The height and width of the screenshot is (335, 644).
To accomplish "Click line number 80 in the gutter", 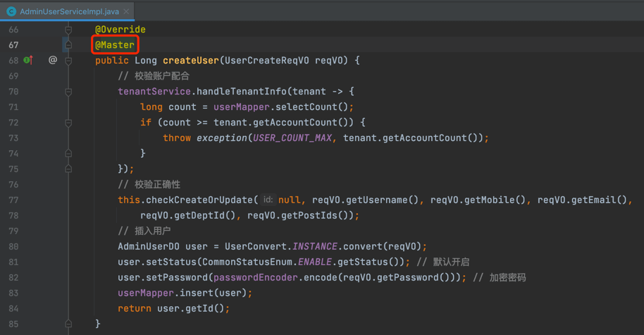I will point(14,247).
